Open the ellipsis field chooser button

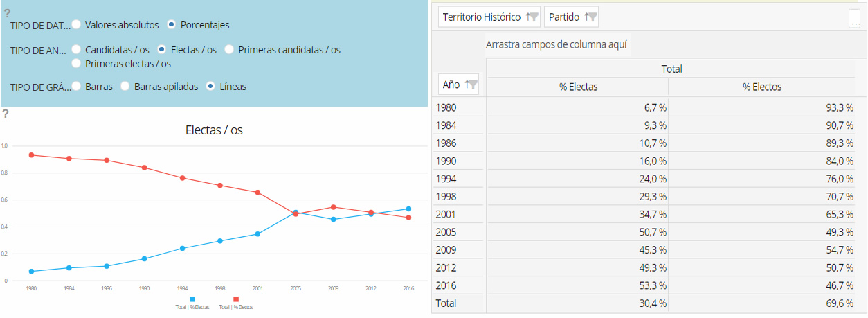(x=854, y=19)
